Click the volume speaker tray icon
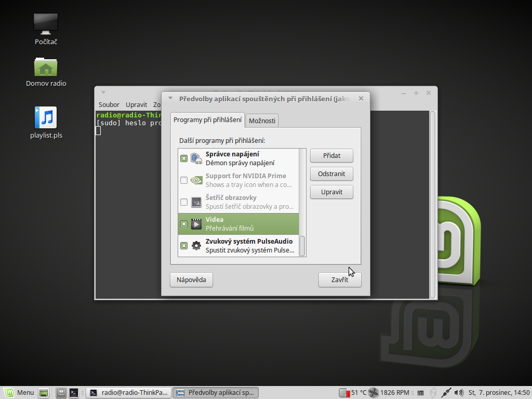532x399 pixels. click(x=459, y=393)
